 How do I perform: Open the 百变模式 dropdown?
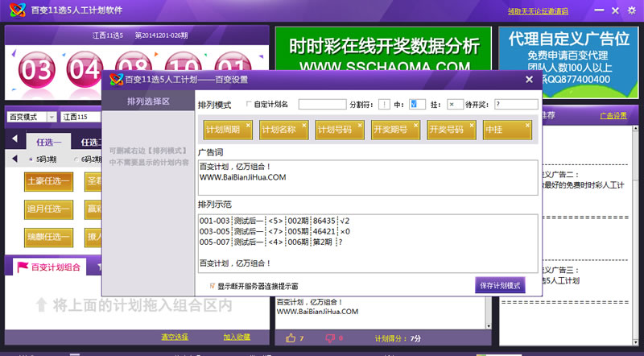52,117
